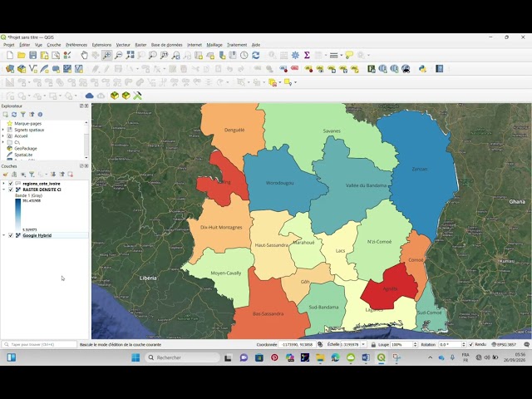Click the Explorateur panel vertical scrollbar
This screenshot has width=532, height=399.
point(86,140)
